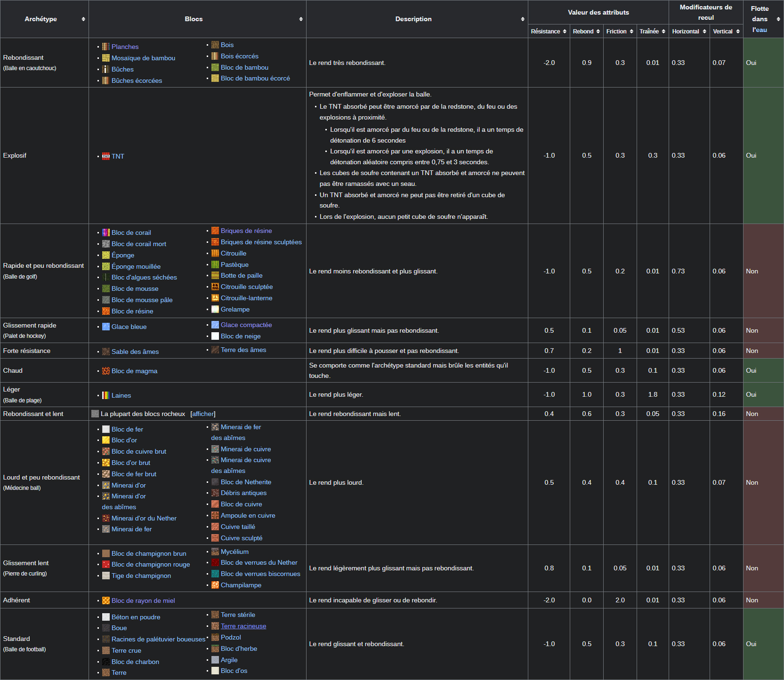784x680 pixels.
Task: Click the l'eau link in header
Action: click(760, 30)
